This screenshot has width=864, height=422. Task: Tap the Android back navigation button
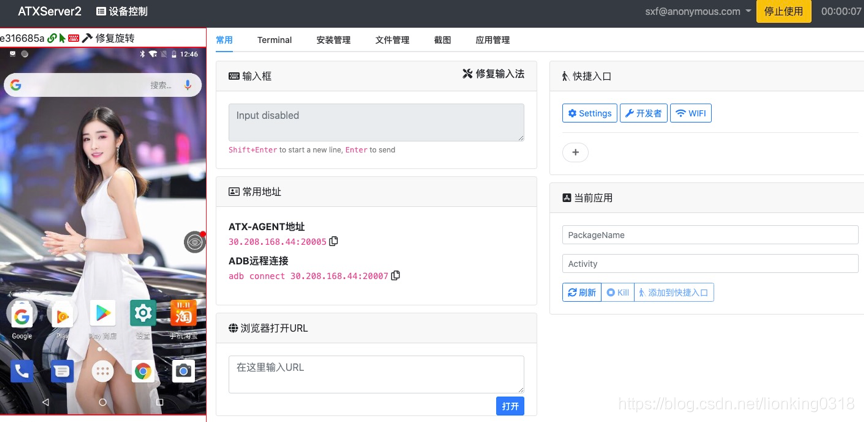click(45, 402)
